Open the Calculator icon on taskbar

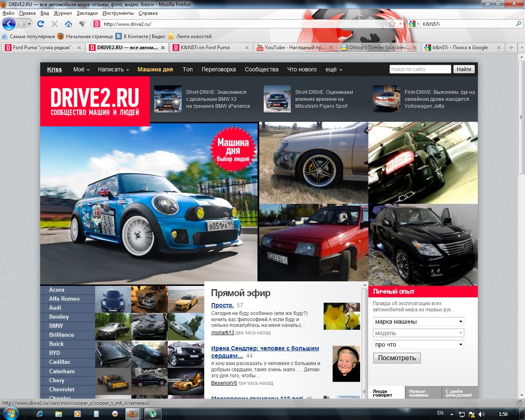(96, 414)
